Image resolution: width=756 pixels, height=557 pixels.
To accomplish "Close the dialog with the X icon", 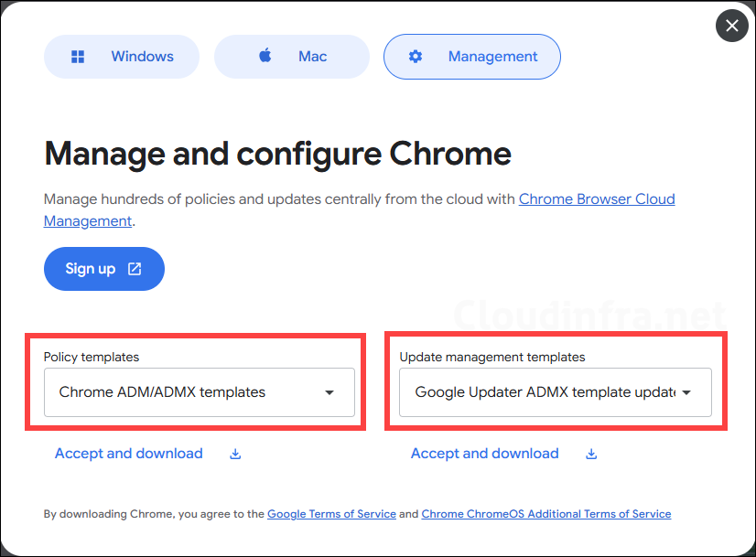I will (x=731, y=26).
